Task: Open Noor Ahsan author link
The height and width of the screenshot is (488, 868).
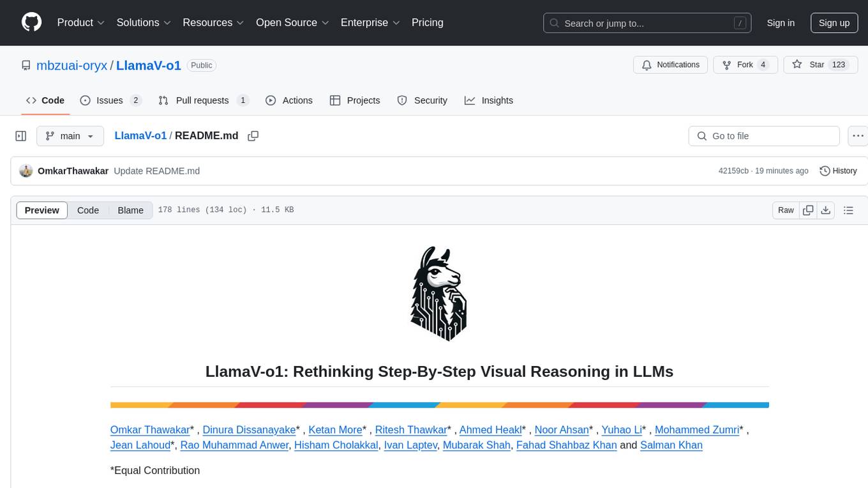Action: 562,430
